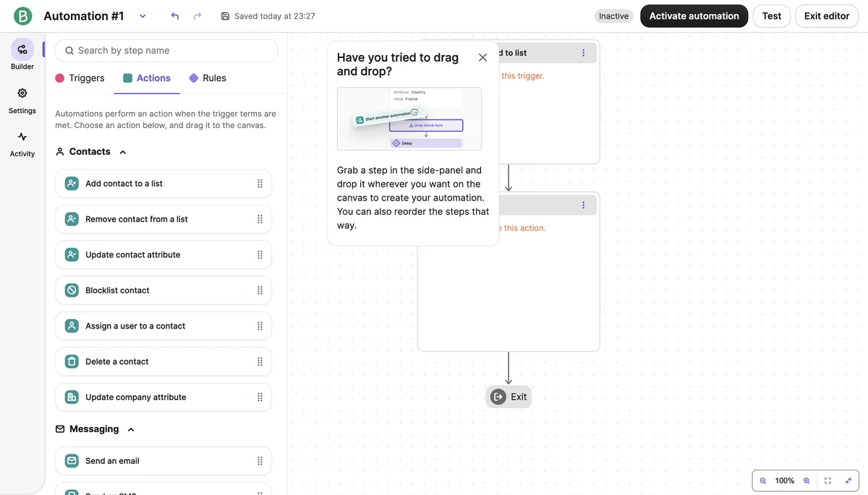Screen dimensions: 868x495
Task: Select the Blocklist contact action
Action: pyautogui.click(x=163, y=290)
